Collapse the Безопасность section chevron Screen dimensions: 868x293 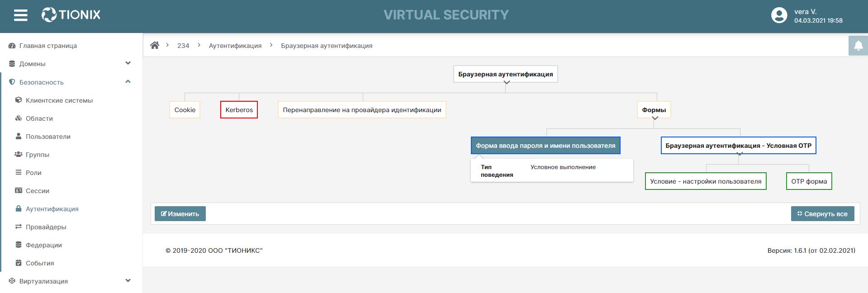click(x=128, y=82)
